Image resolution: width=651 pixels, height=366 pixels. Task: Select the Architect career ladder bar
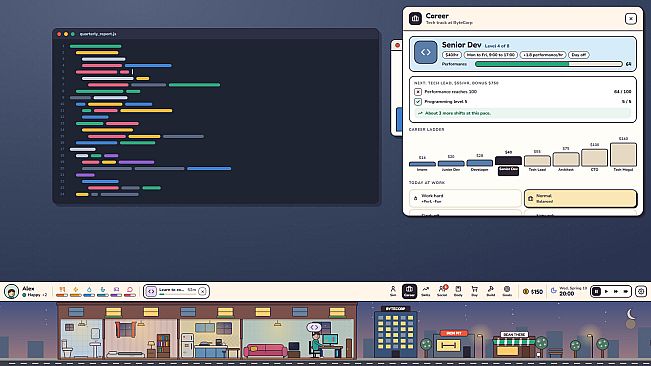pos(566,159)
